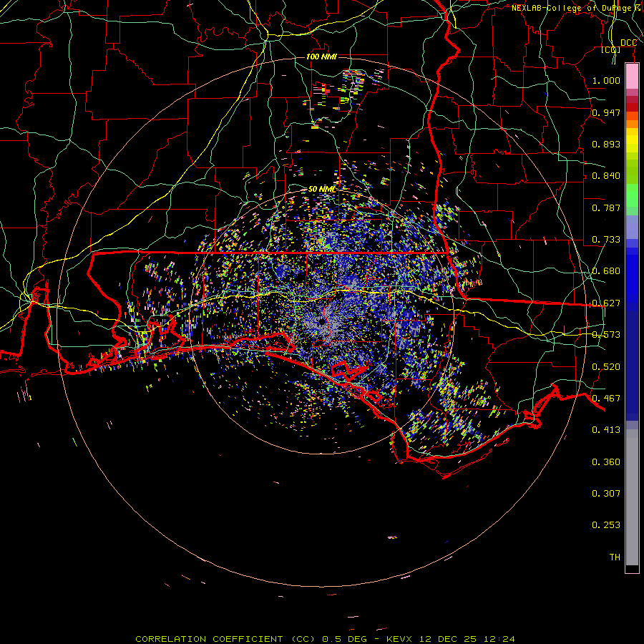Screen dimensions: 644x644
Task: Click the 0.893 scale value
Action: [x=606, y=144]
